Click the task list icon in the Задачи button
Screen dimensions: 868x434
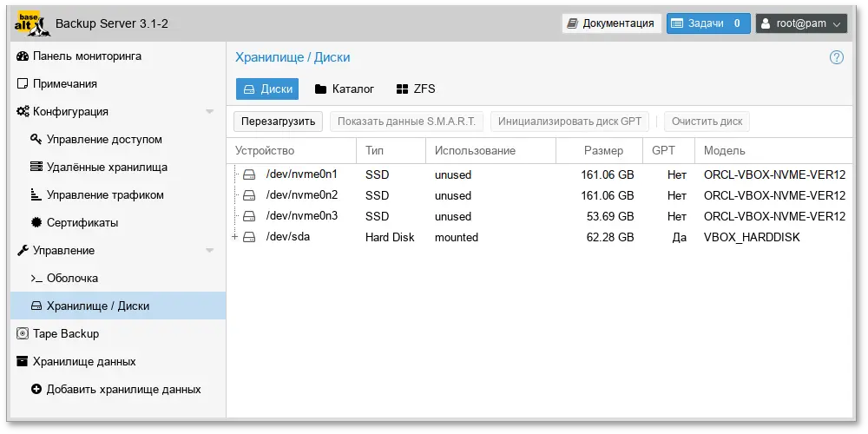pyautogui.click(x=677, y=23)
